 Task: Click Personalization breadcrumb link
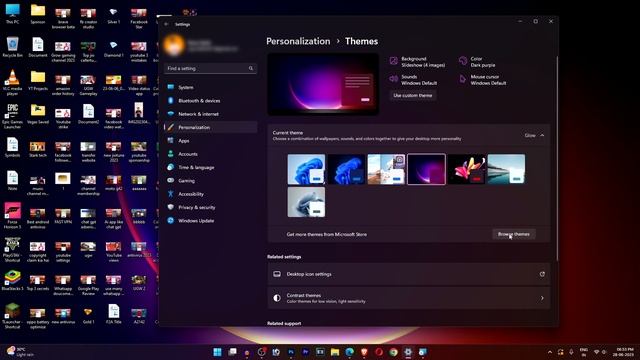(x=298, y=41)
